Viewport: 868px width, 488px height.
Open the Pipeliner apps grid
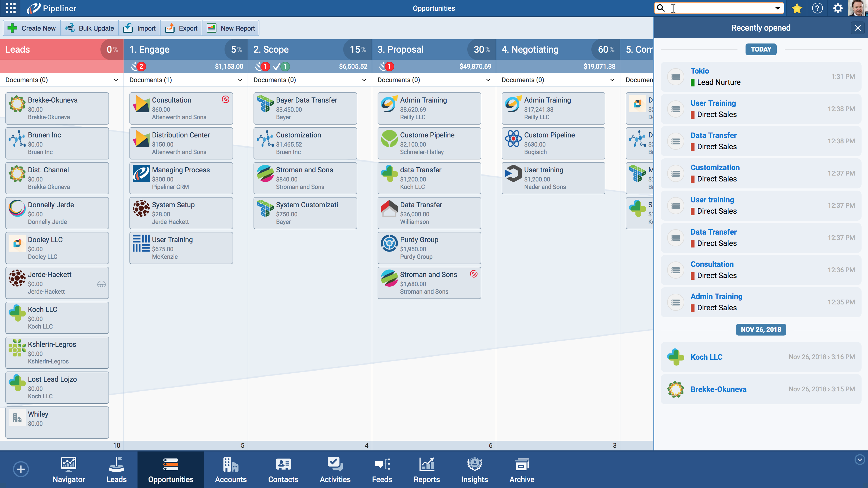(10, 8)
